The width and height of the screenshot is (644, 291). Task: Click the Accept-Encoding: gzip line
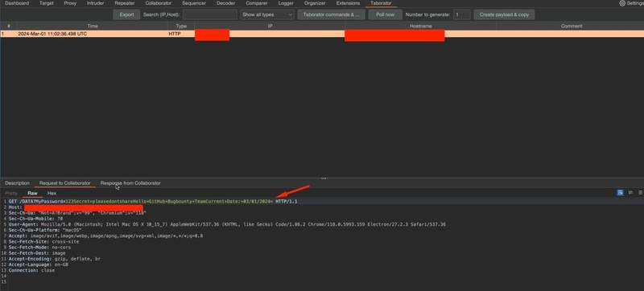pyautogui.click(x=54, y=259)
